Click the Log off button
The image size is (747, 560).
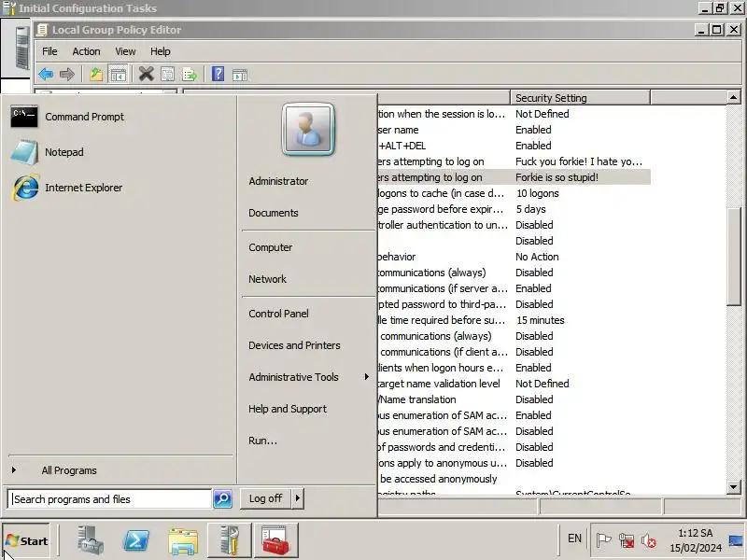point(265,498)
